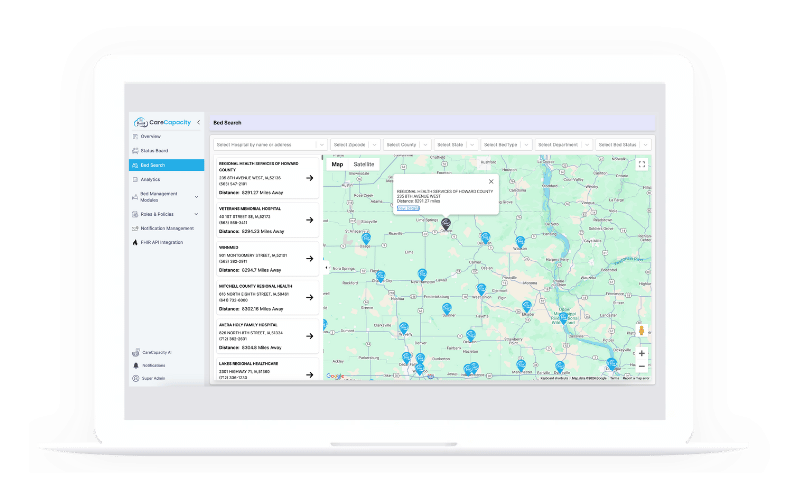800x498 pixels.
Task: Toggle fullscreen map view
Action: [641, 164]
